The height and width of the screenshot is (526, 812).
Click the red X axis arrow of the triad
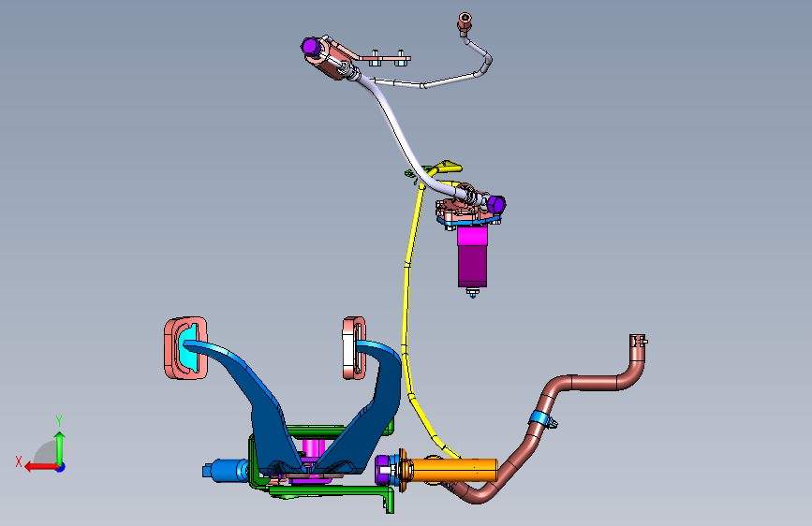[40, 467]
